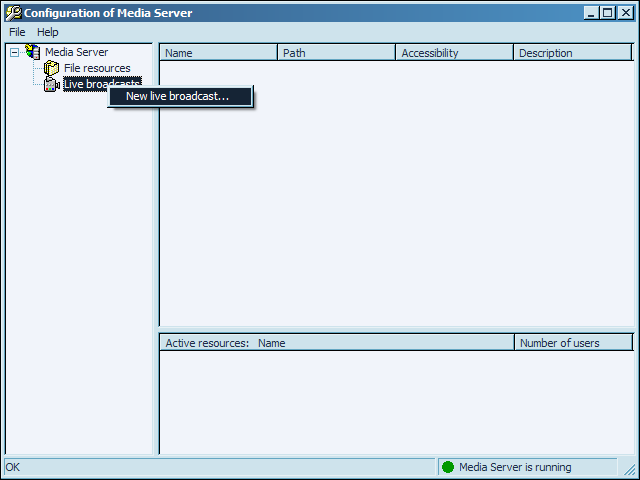Click the Accessibility column header

[454, 53]
